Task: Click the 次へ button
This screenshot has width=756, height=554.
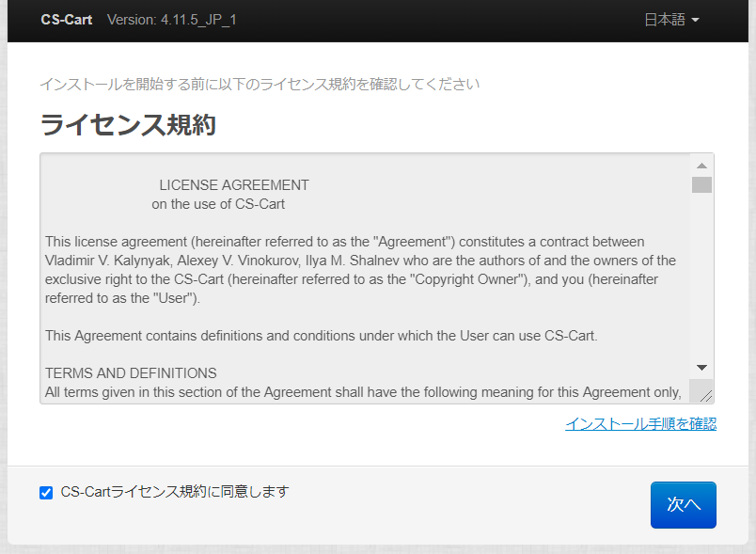Action: coord(684,505)
